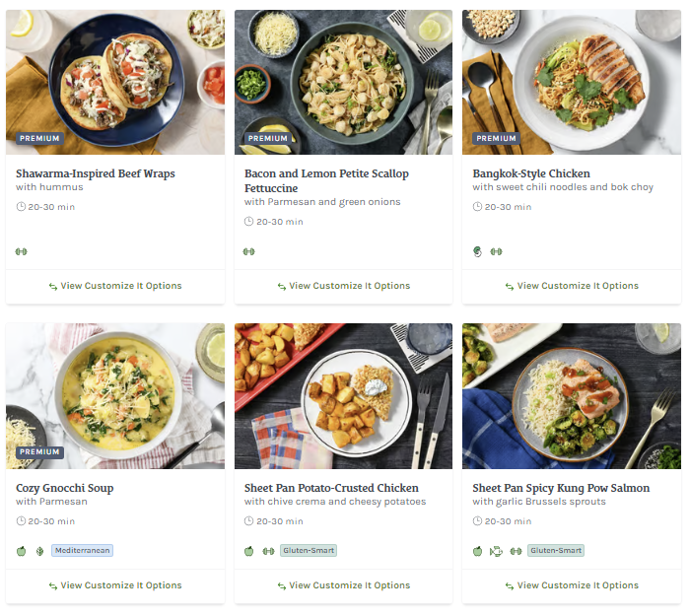Image resolution: width=689 pixels, height=616 pixels.
Task: Click the Premium badge on Shawarma-Inspired Beef Wraps
Action: (39, 139)
